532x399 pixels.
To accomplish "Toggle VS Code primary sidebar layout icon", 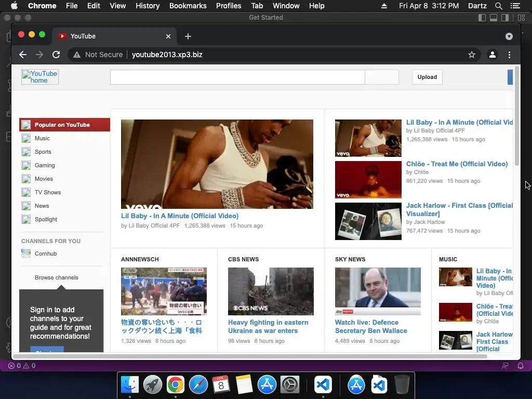I will (x=482, y=18).
